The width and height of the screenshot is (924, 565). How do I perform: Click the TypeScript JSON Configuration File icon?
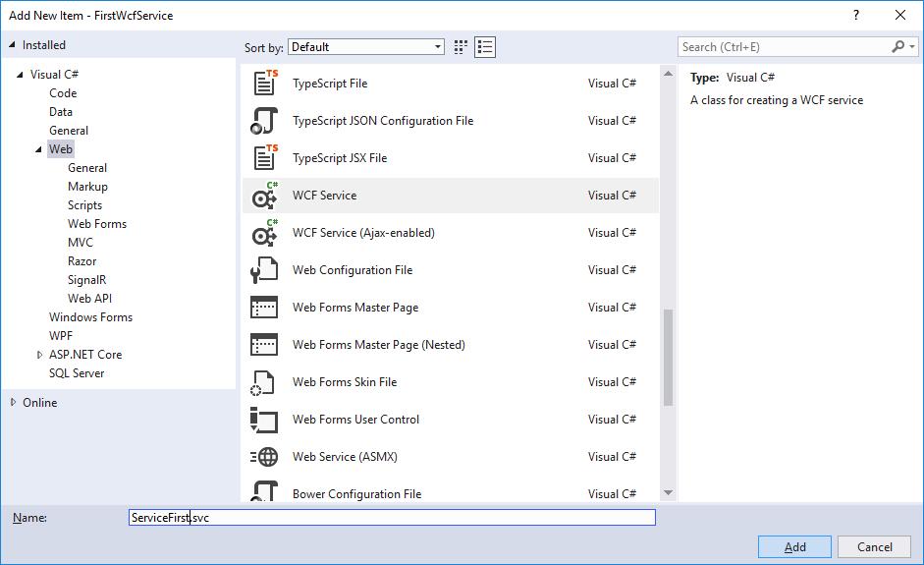pos(264,120)
